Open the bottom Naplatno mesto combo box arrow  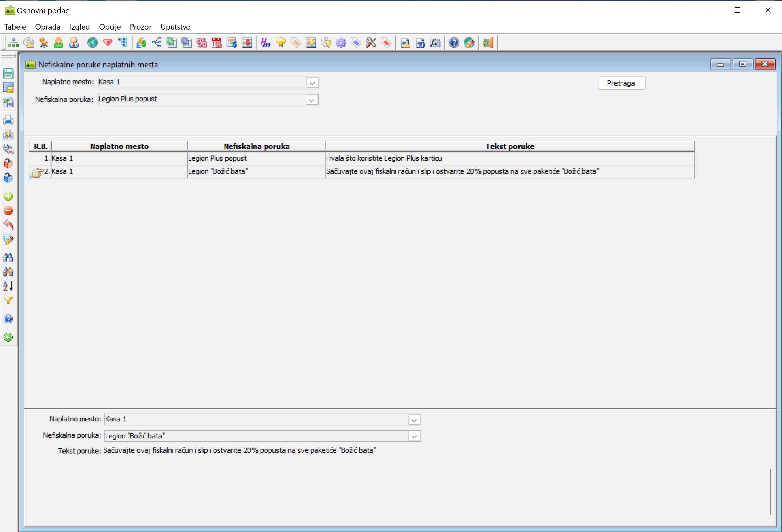pos(414,420)
